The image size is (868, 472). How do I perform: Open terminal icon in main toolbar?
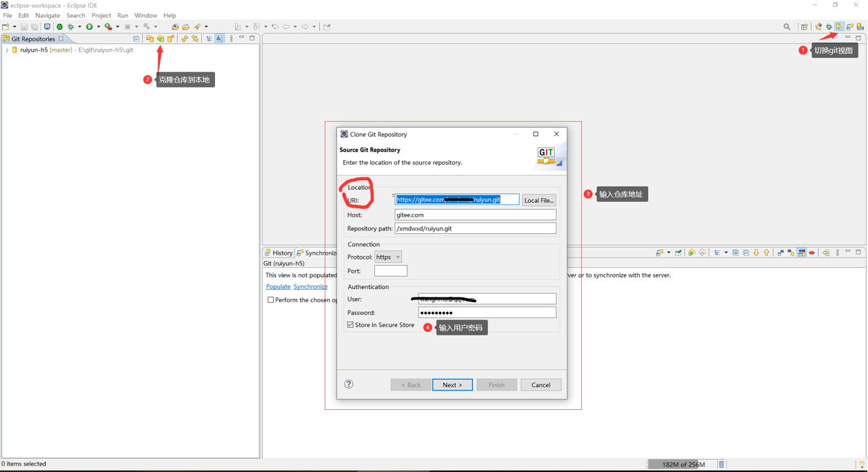pyautogui.click(x=48, y=27)
